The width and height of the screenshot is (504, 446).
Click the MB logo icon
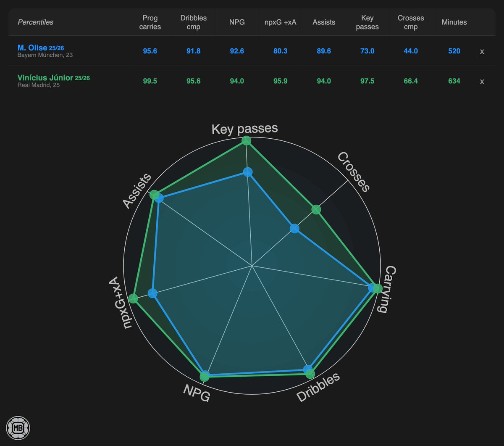pos(18,428)
